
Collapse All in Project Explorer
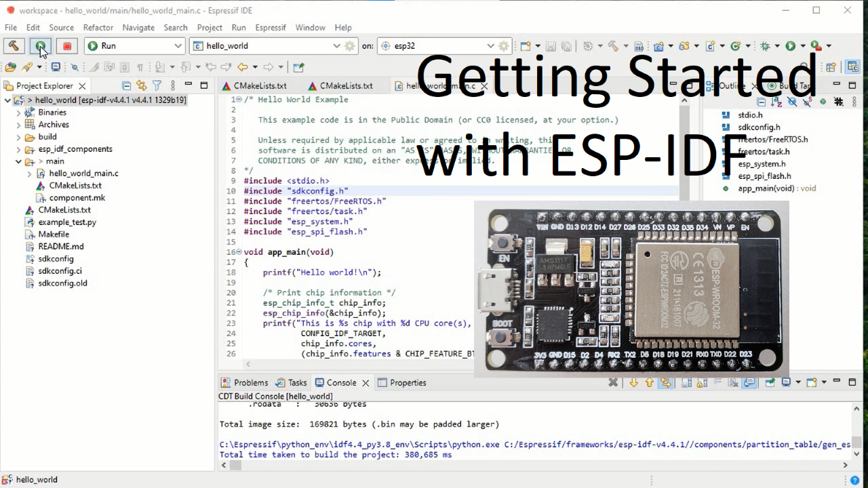[x=126, y=86]
